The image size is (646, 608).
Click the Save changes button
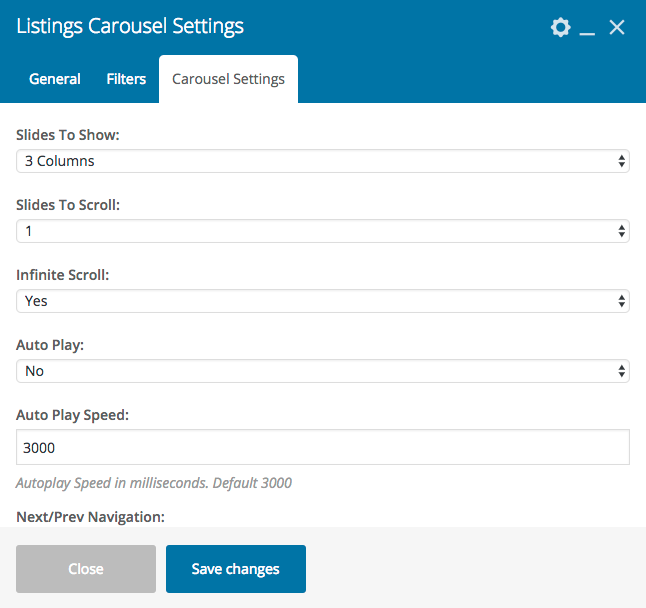tap(236, 569)
